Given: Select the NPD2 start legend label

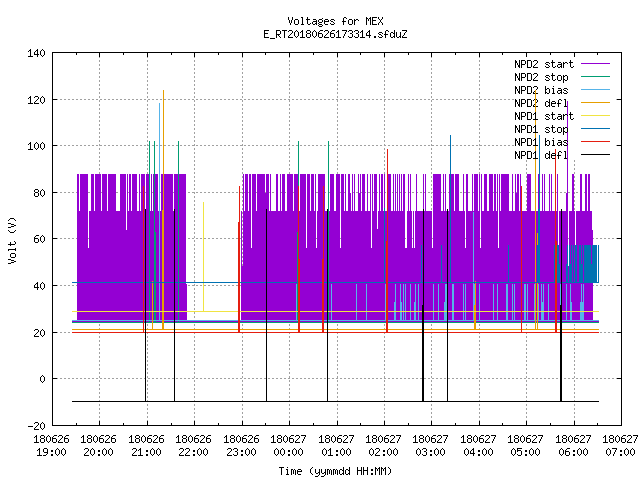Looking at the screenshot, I should point(544,64).
